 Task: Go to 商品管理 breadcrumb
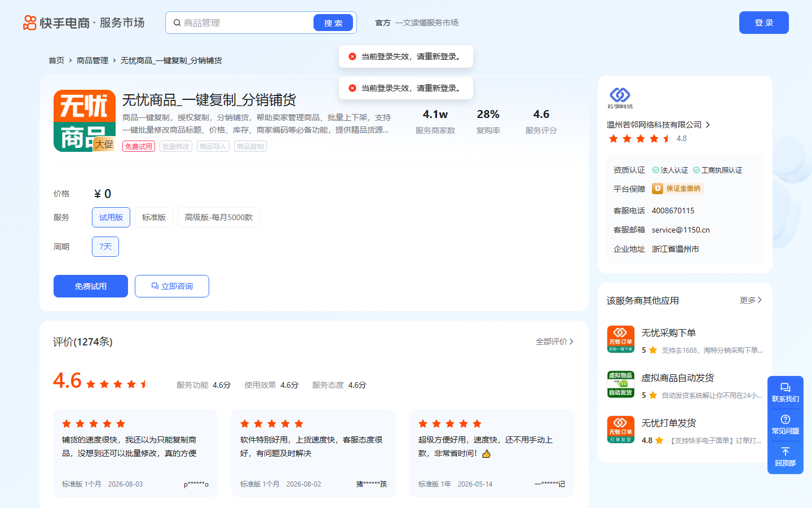[x=92, y=60]
